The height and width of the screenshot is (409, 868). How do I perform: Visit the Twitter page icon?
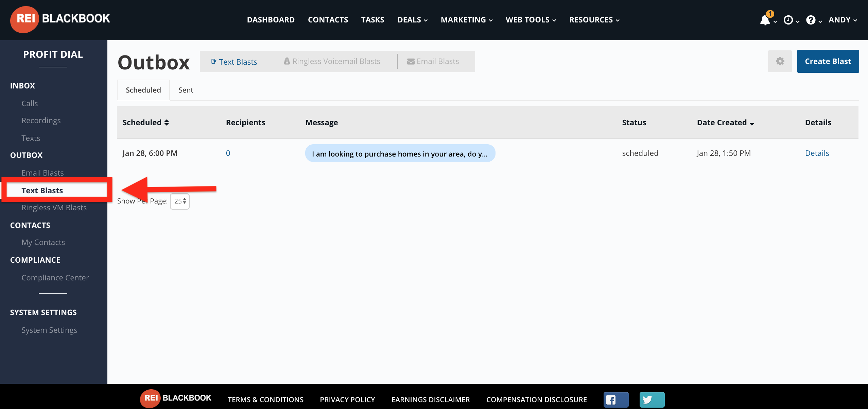652,399
